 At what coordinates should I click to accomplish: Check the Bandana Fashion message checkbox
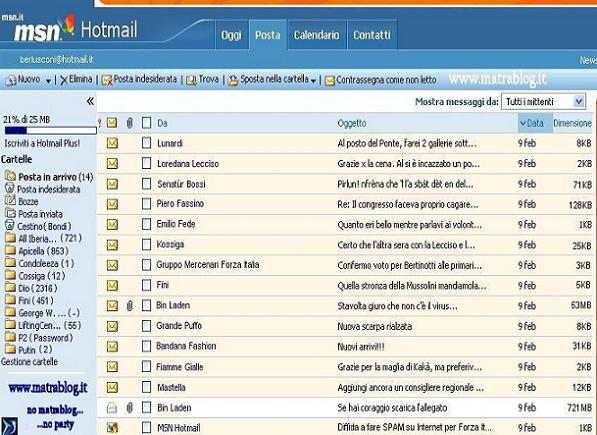pos(146,346)
